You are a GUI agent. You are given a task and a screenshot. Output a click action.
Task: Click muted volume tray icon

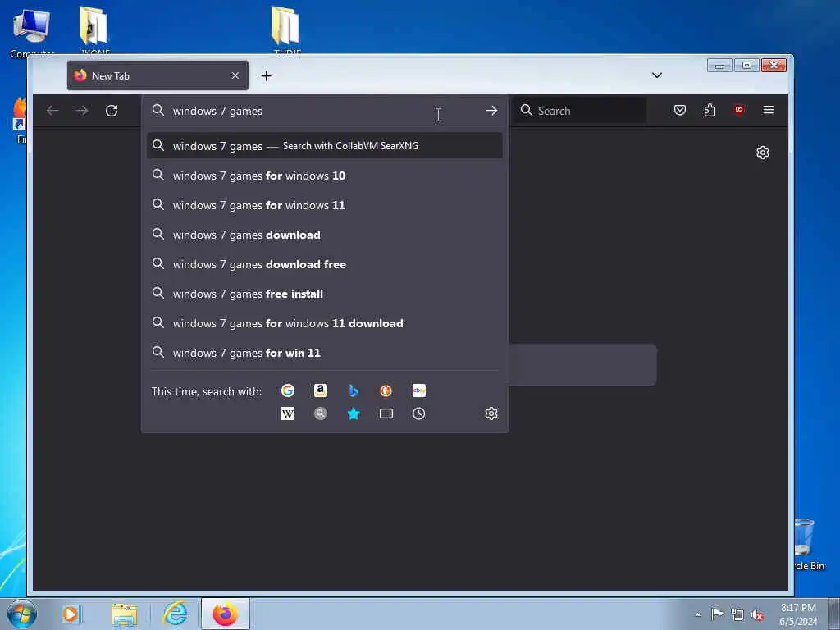click(x=757, y=615)
